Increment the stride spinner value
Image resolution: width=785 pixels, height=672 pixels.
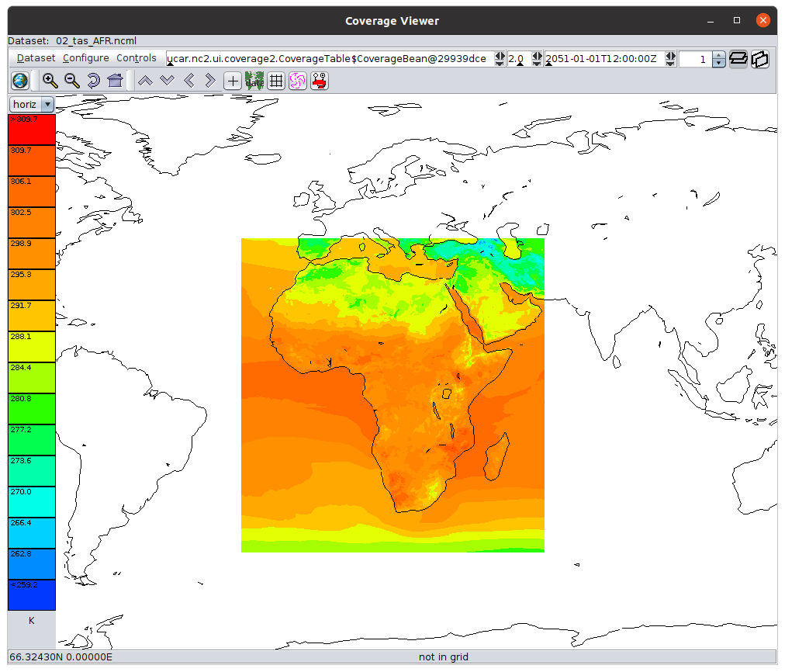click(718, 55)
